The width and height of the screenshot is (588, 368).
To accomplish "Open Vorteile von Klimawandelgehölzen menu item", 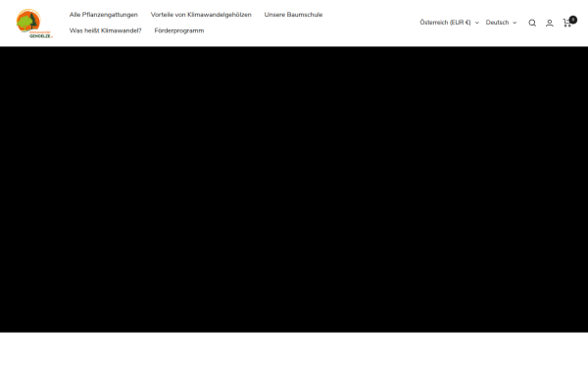I will tap(201, 15).
